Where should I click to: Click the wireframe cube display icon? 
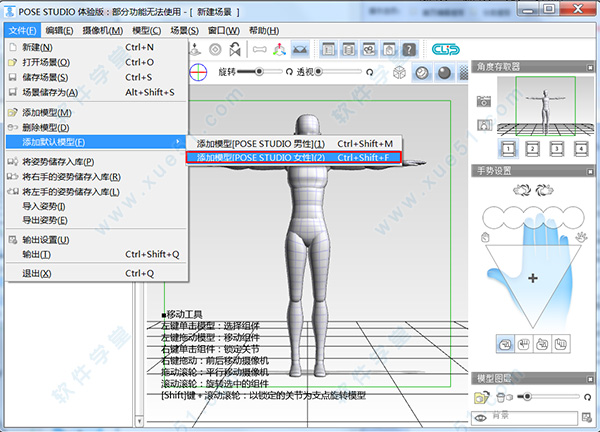click(x=399, y=73)
